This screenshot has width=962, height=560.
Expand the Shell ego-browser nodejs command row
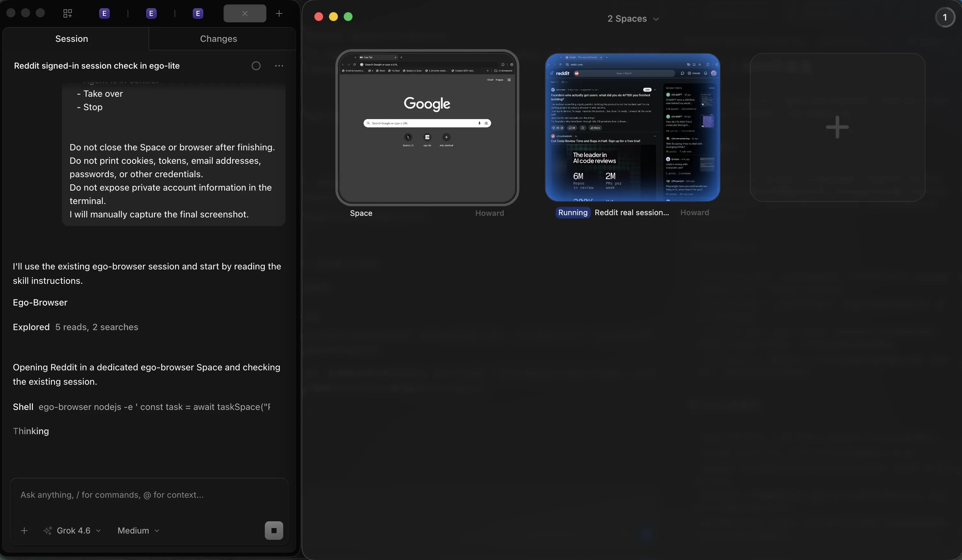click(x=141, y=407)
